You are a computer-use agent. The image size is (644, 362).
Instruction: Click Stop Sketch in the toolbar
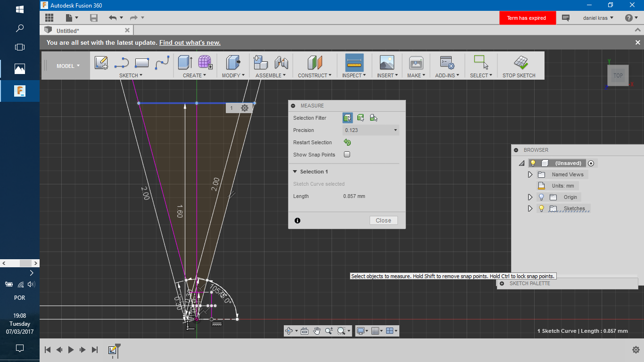(519, 66)
